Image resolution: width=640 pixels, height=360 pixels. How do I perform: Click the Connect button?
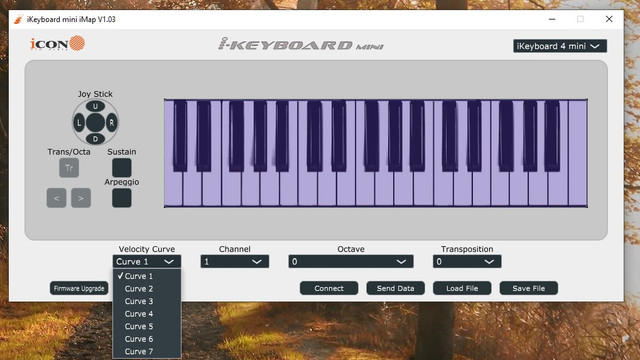point(329,288)
